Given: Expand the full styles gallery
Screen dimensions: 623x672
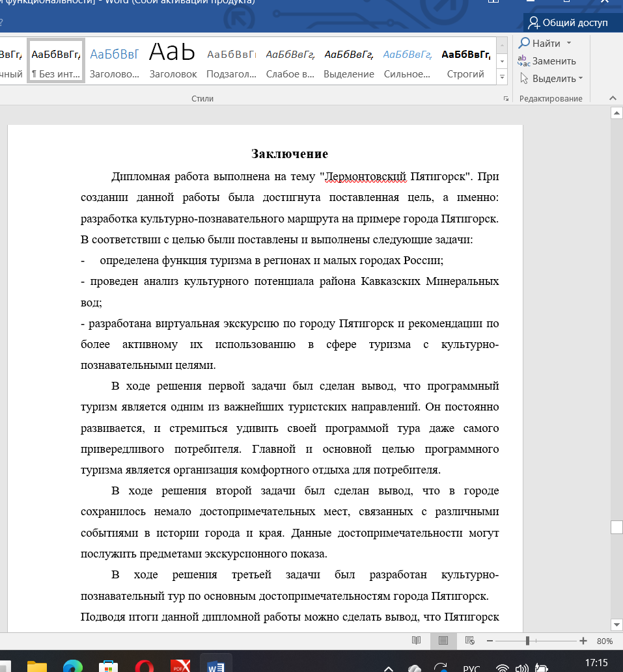Looking at the screenshot, I should coord(502,77).
